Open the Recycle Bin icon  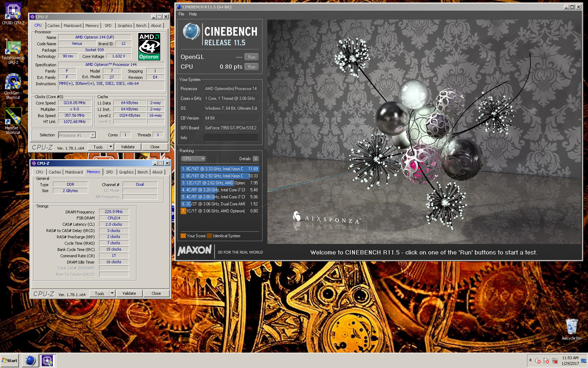(572, 329)
